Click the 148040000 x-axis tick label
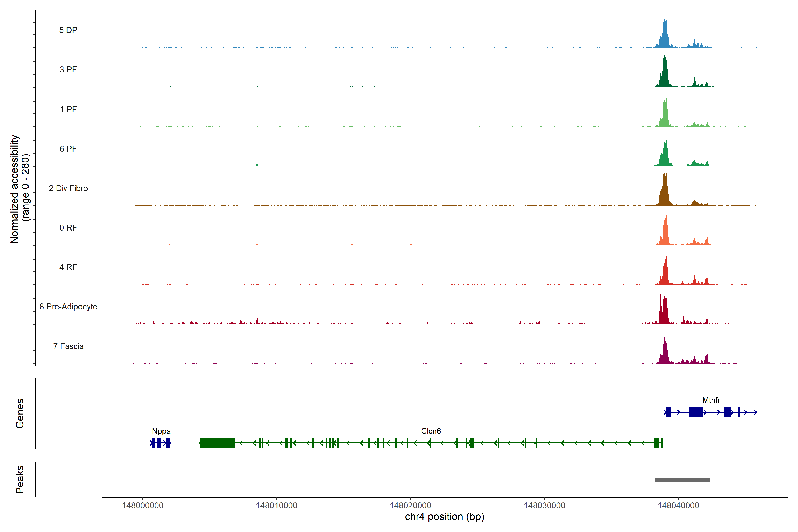 [x=678, y=505]
